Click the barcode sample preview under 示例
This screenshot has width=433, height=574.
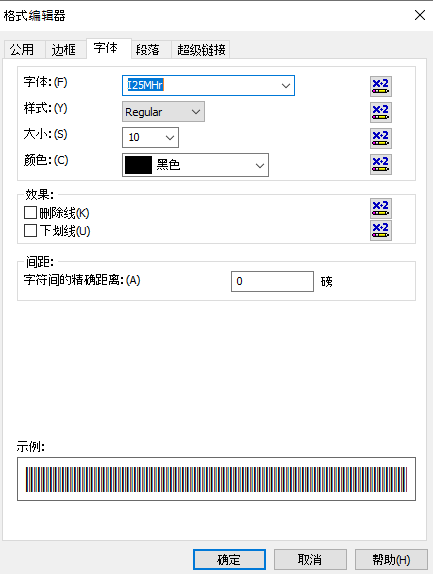point(216,479)
